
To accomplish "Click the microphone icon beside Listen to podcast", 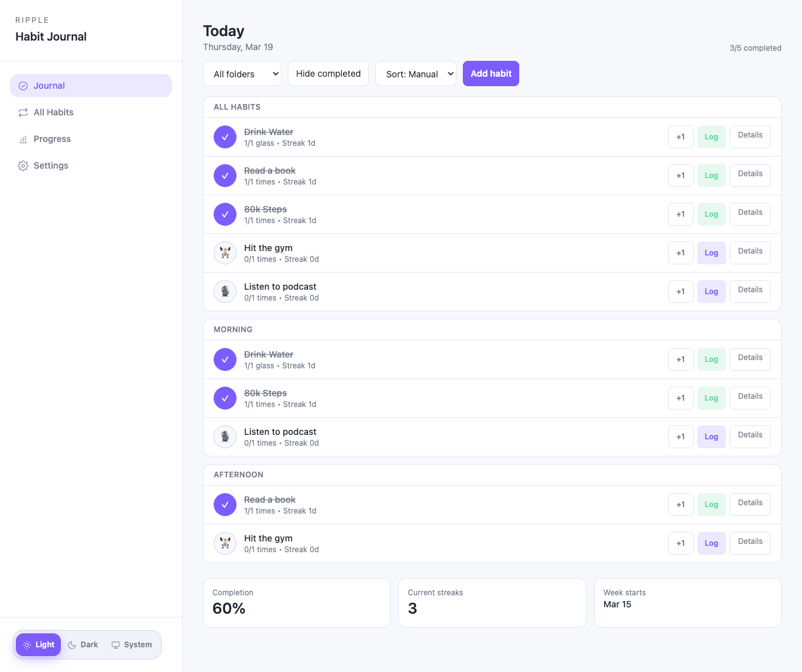I will (225, 292).
